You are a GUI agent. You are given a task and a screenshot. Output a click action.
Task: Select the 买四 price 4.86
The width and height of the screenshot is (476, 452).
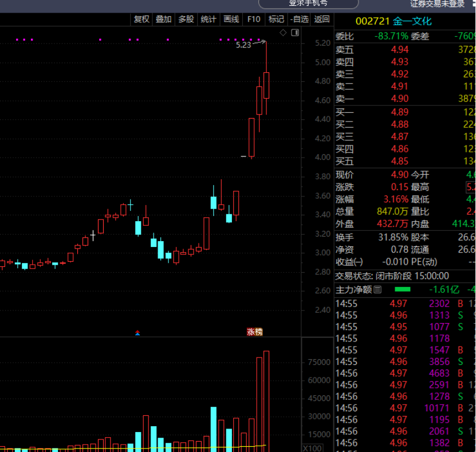pos(399,149)
